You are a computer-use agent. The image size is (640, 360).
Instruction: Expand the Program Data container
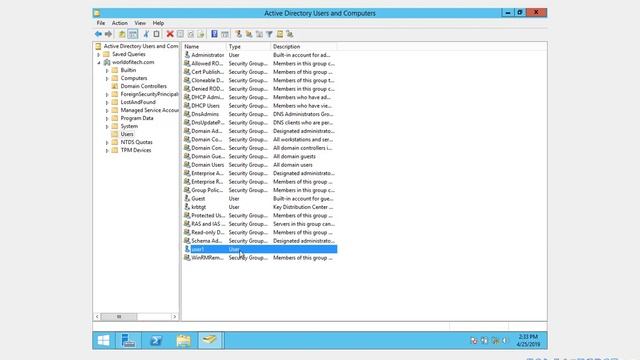(107, 118)
